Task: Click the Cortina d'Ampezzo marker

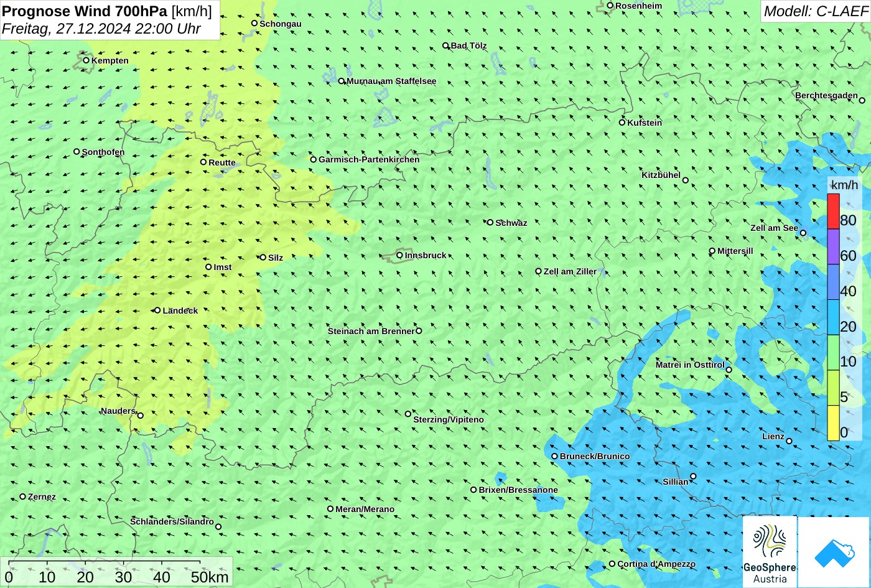Action: click(x=612, y=564)
